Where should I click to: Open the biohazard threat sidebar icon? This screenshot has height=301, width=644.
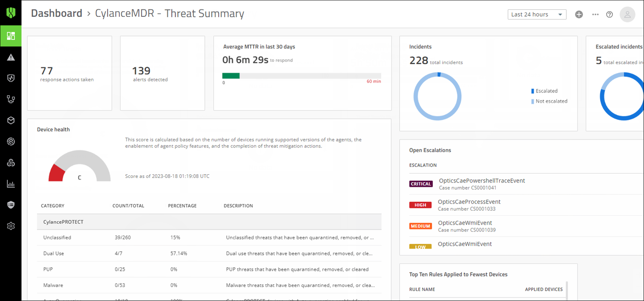[x=11, y=163]
